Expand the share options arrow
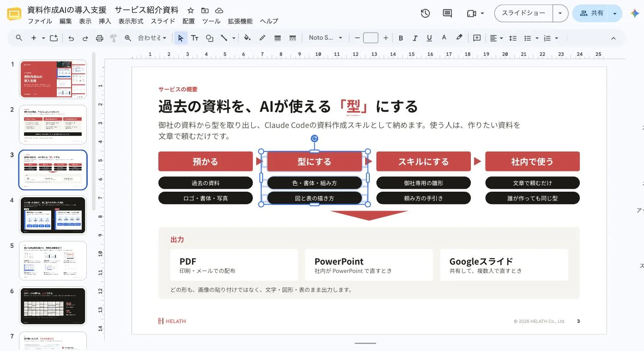Image resolution: width=644 pixels, height=351 pixels. pyautogui.click(x=615, y=13)
